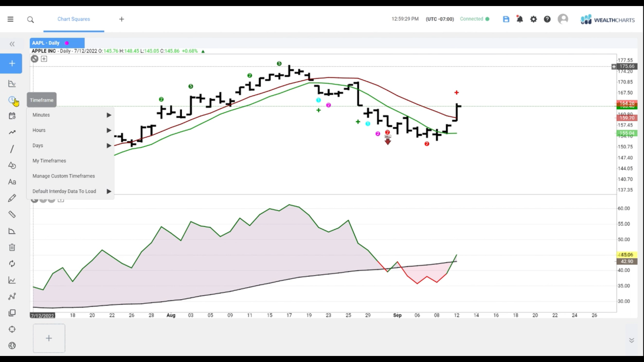Click the 175.66 price label on axis
The image size is (644, 362).
627,66
